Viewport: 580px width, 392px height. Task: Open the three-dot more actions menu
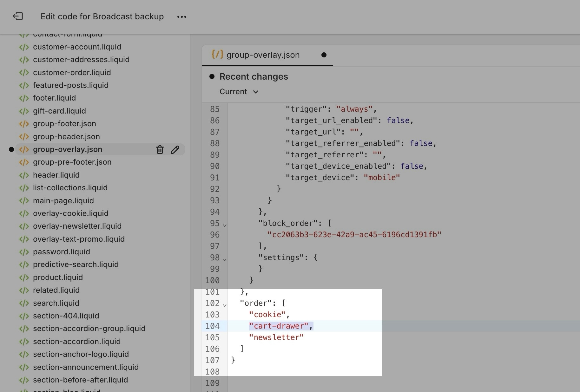tap(182, 17)
